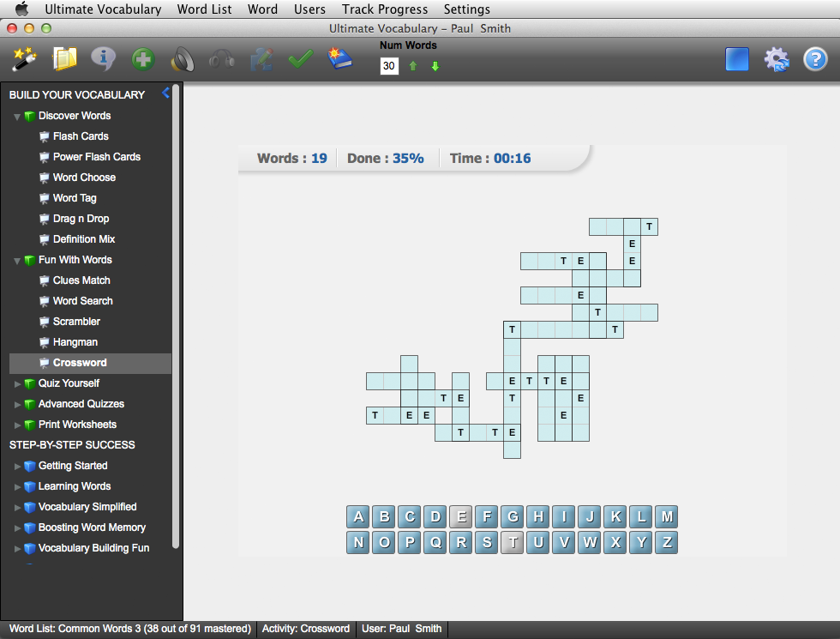
Task: Select Hangman in the sidebar
Action: click(75, 342)
